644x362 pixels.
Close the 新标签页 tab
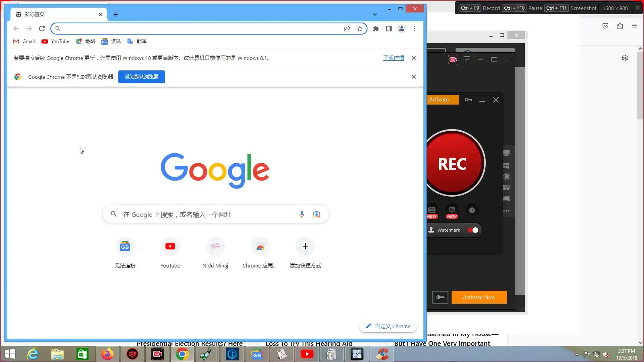pos(101,14)
